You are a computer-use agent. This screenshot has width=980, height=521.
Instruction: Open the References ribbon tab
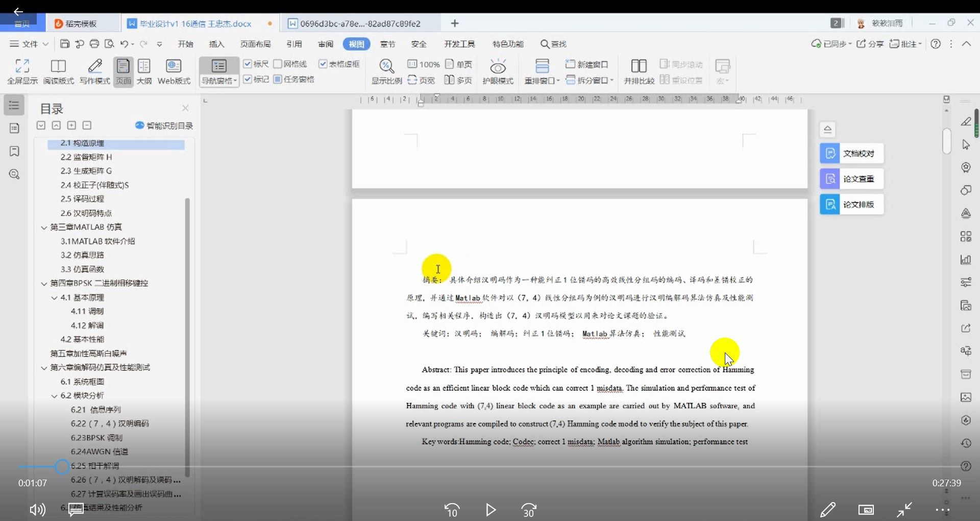294,44
